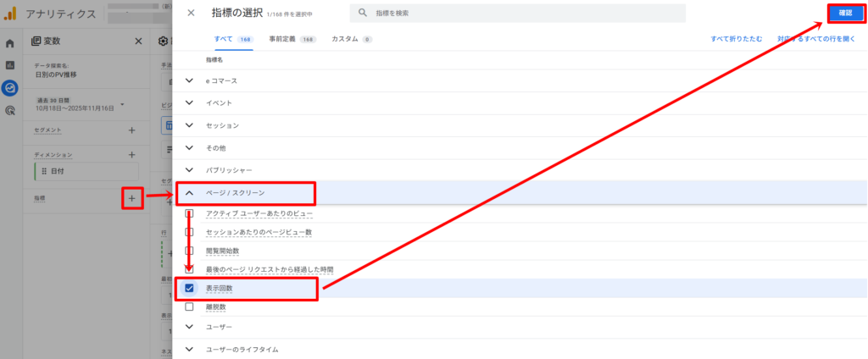Add a dimension with the ディメンション plus icon
868x359 pixels.
131,155
